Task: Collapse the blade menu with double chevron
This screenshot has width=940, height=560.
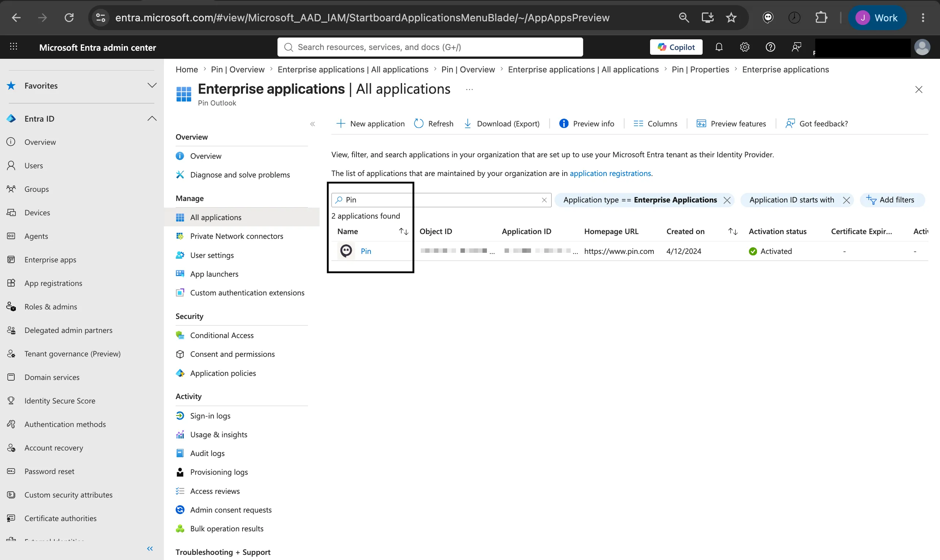Action: tap(312, 124)
